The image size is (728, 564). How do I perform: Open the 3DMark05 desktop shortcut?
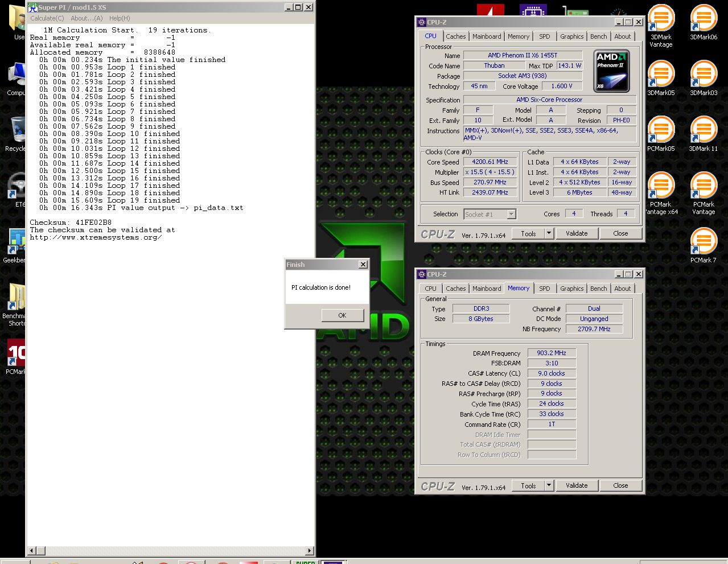pyautogui.click(x=660, y=79)
